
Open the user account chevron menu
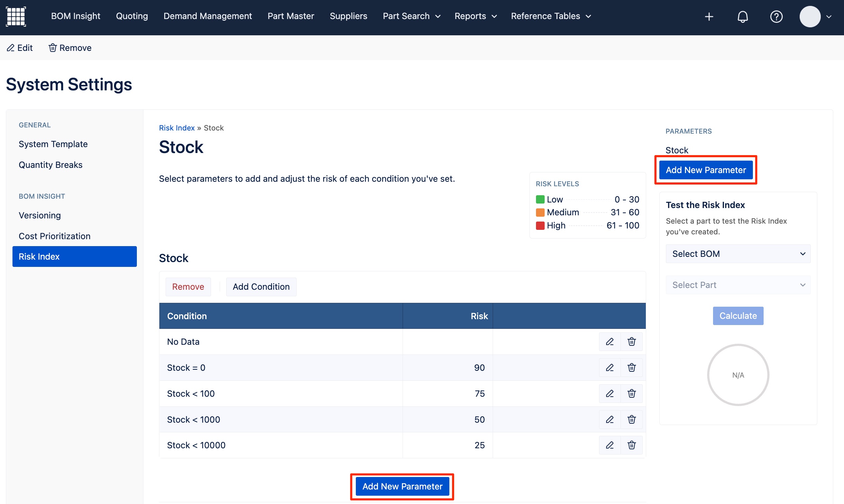click(x=829, y=17)
